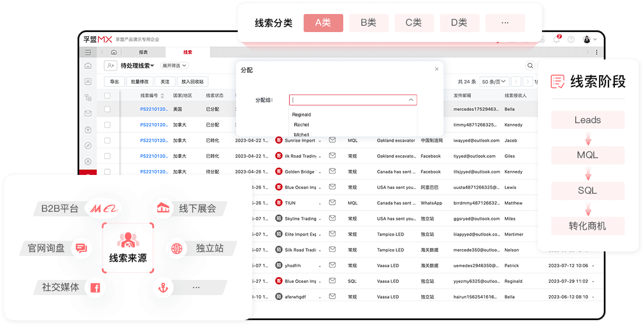644x326 pixels.
Task: Click the compass icon in left sidebar
Action: [88, 145]
